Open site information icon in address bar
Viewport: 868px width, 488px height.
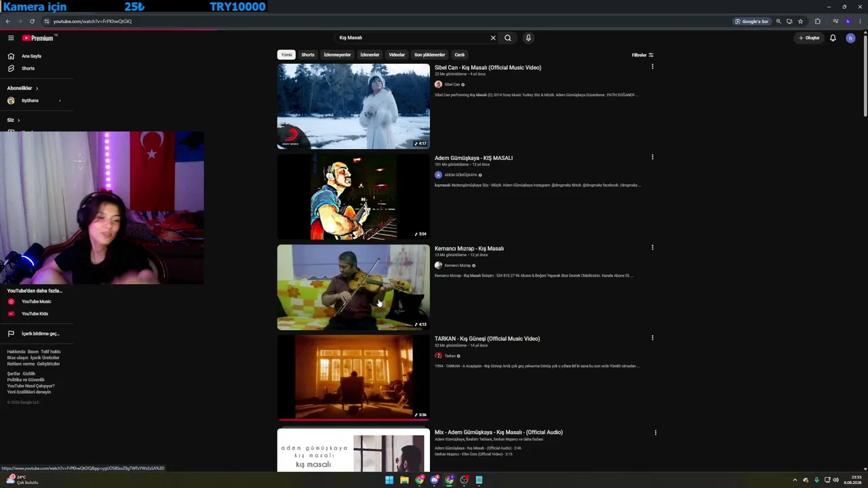tap(46, 21)
